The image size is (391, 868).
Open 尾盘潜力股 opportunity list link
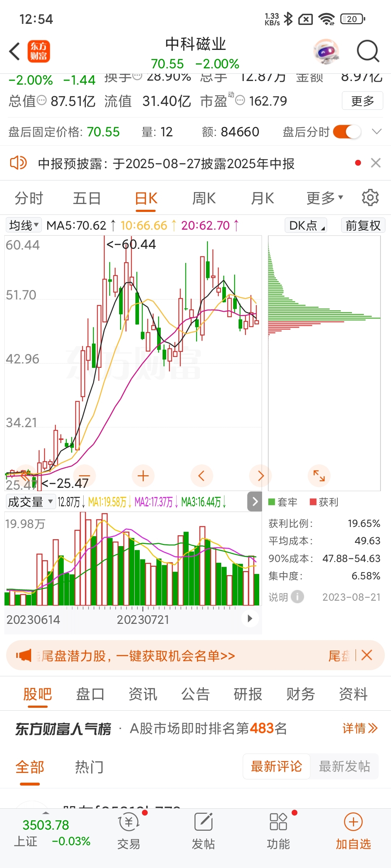(136, 655)
